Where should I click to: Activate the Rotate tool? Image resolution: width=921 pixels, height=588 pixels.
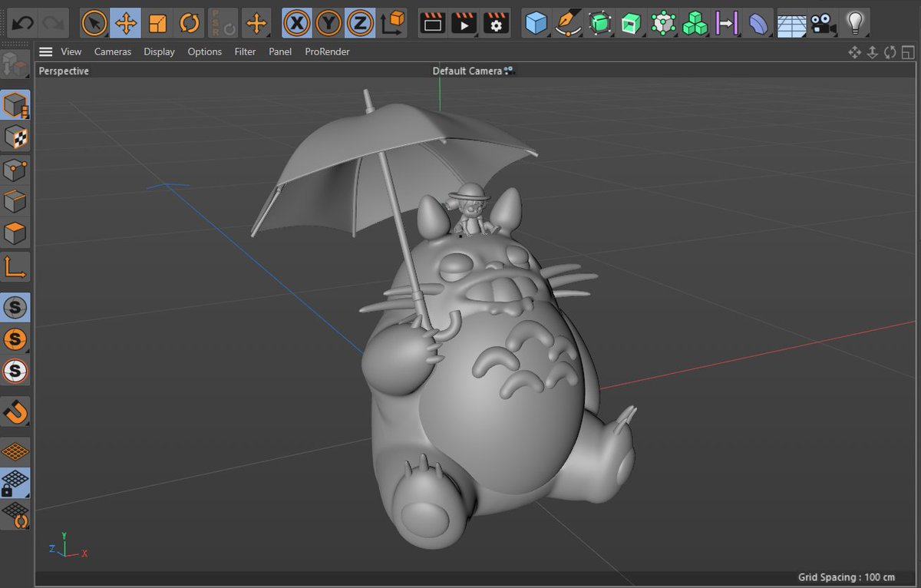[x=189, y=23]
